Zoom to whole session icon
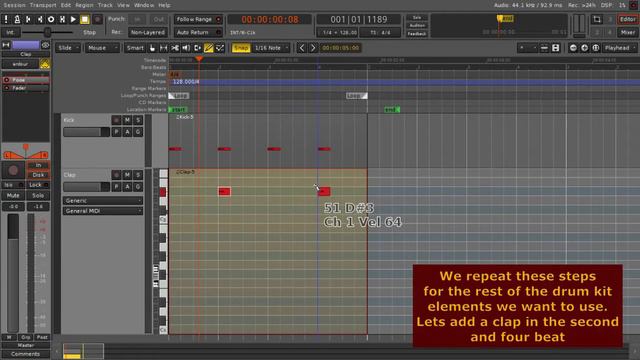Screen dimensions: 640x360 click(x=596, y=48)
